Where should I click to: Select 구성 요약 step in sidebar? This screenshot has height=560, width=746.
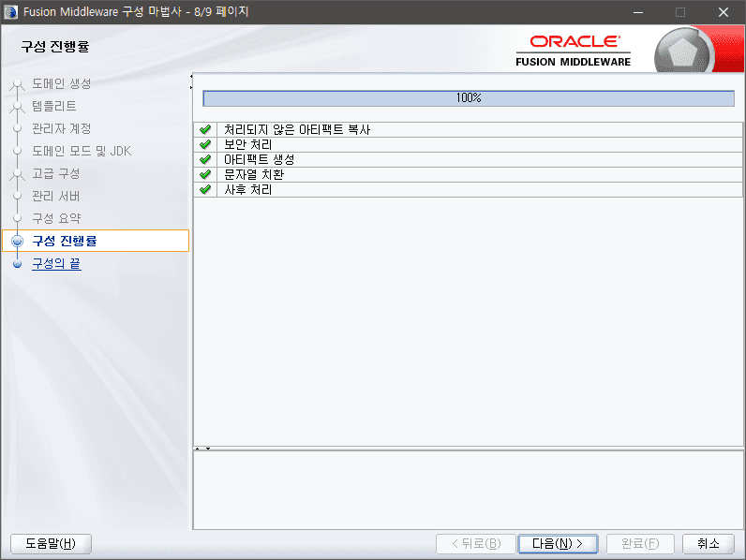pyautogui.click(x=56, y=218)
